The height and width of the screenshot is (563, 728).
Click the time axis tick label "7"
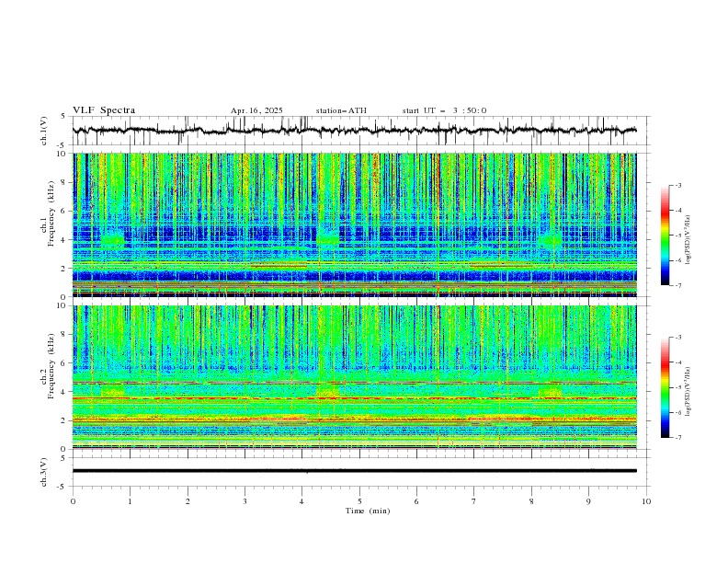pos(474,501)
